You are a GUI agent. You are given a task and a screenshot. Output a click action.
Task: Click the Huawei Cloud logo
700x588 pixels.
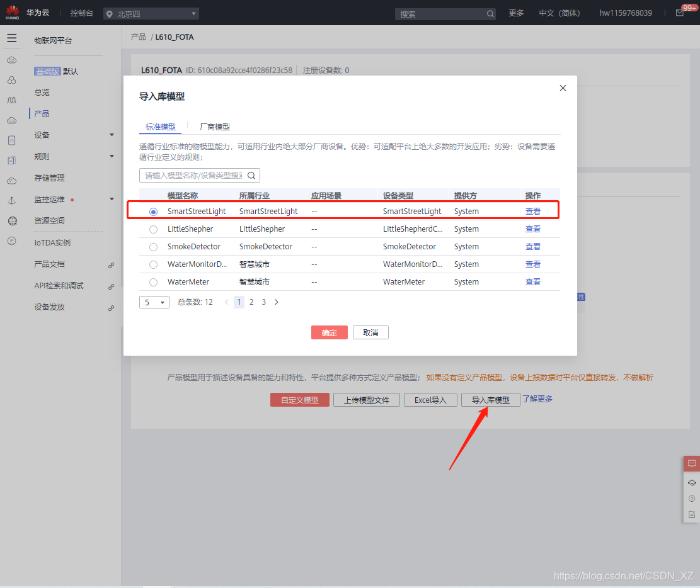[13, 13]
